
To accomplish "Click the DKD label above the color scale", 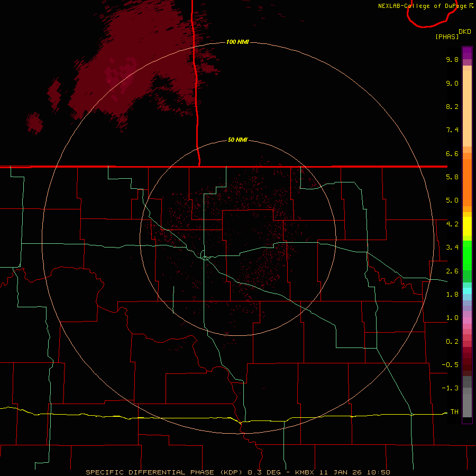I will (465, 32).
